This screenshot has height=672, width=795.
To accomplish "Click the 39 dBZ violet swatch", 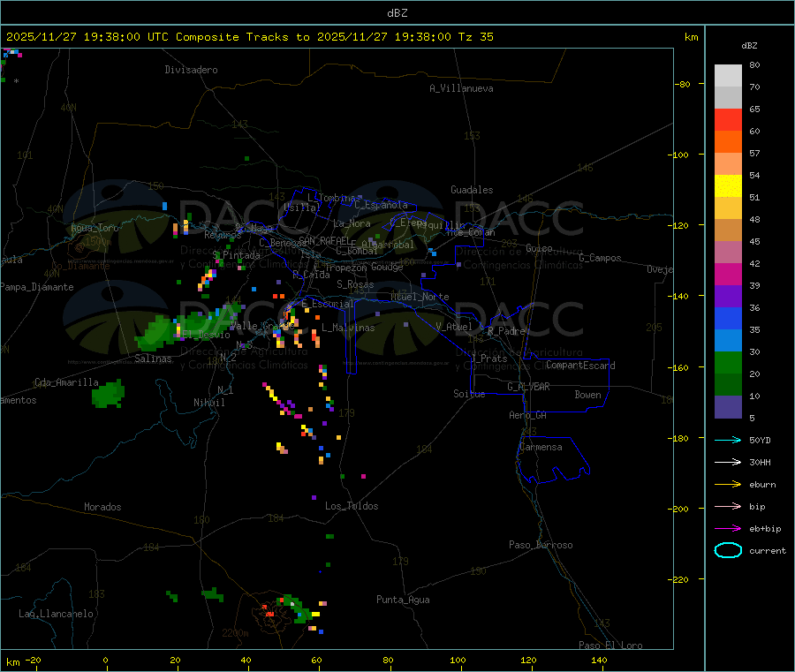I will click(728, 297).
